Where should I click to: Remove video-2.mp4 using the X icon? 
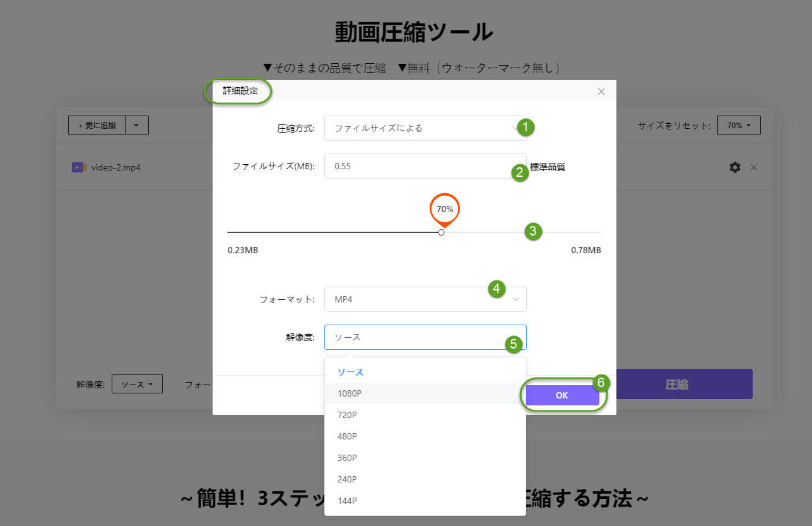(x=754, y=167)
